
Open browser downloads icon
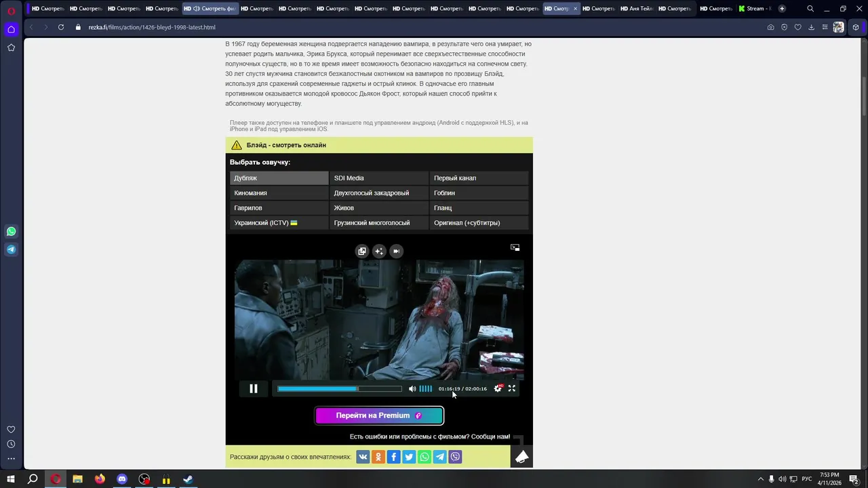(811, 27)
